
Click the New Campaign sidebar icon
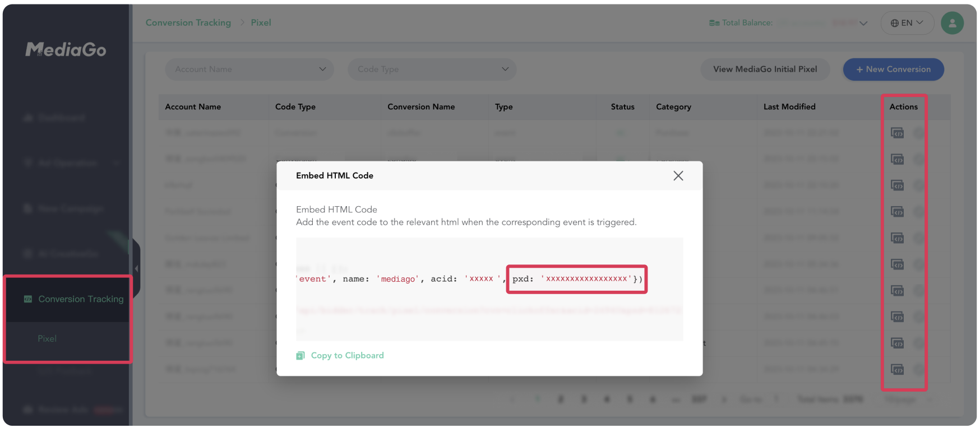click(x=27, y=208)
